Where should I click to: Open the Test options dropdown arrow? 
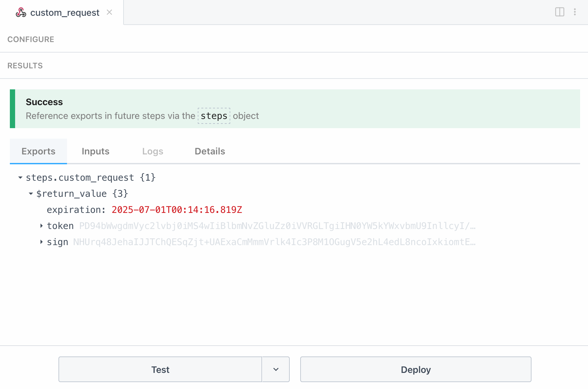coord(276,369)
